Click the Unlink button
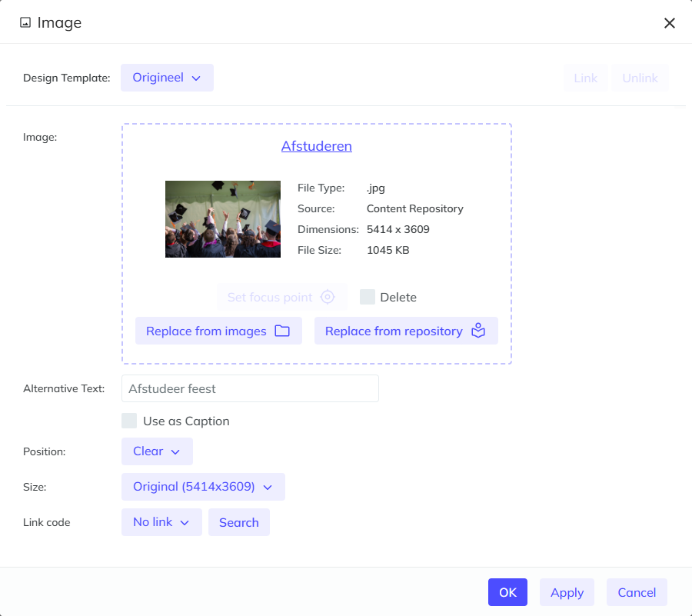692x616 pixels. 640,78
